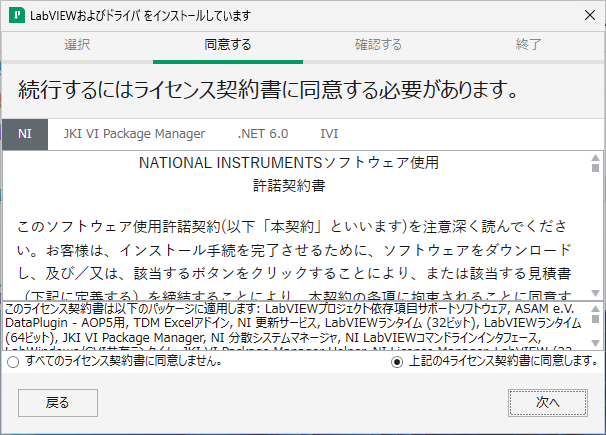606x435 pixels.
Task: Click the 戻る button
Action: 58,403
